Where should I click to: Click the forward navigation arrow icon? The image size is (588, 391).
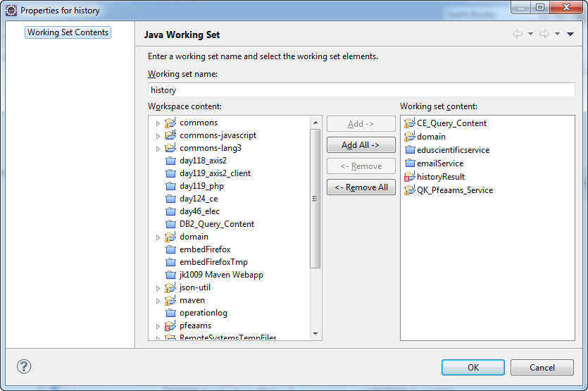[544, 34]
